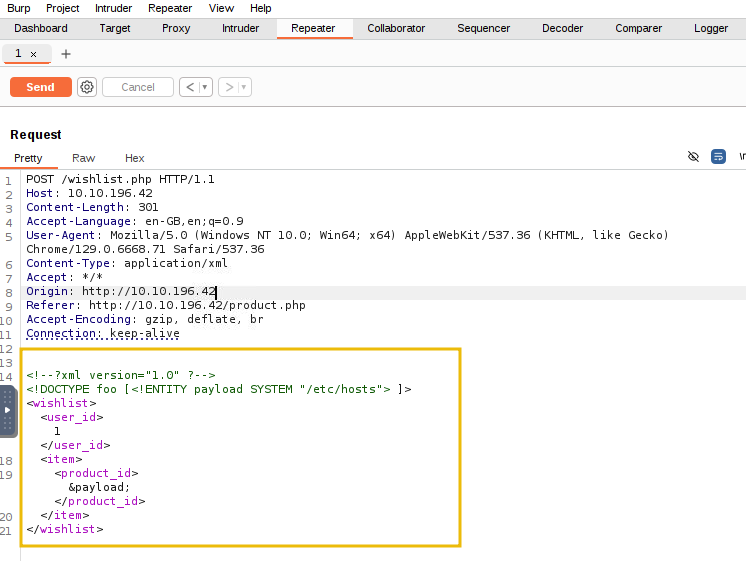
Task: Select Repeater request tab 1
Action: 18,53
